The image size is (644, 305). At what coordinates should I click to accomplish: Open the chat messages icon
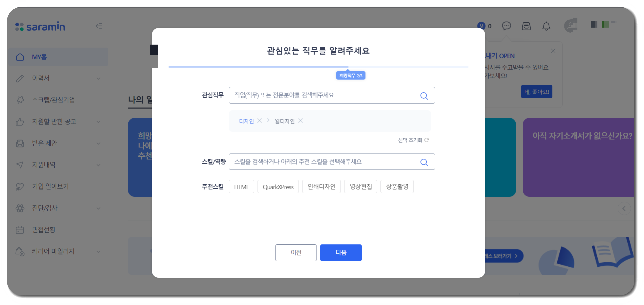coord(506,26)
